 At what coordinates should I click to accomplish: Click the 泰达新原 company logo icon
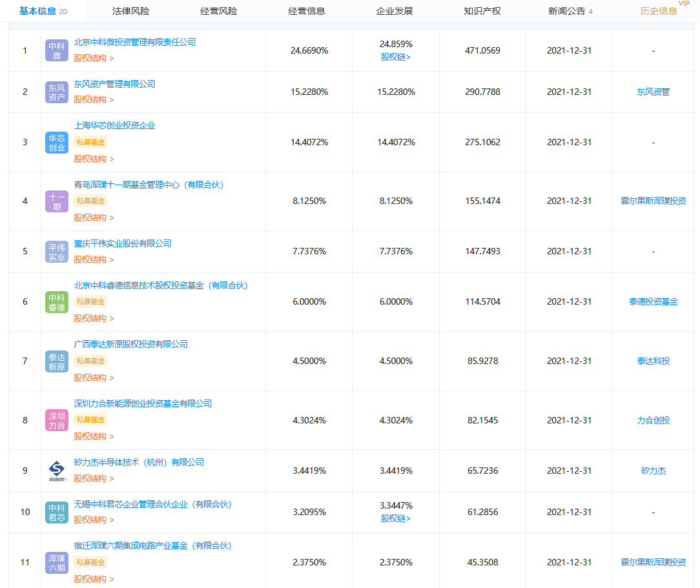coord(57,361)
